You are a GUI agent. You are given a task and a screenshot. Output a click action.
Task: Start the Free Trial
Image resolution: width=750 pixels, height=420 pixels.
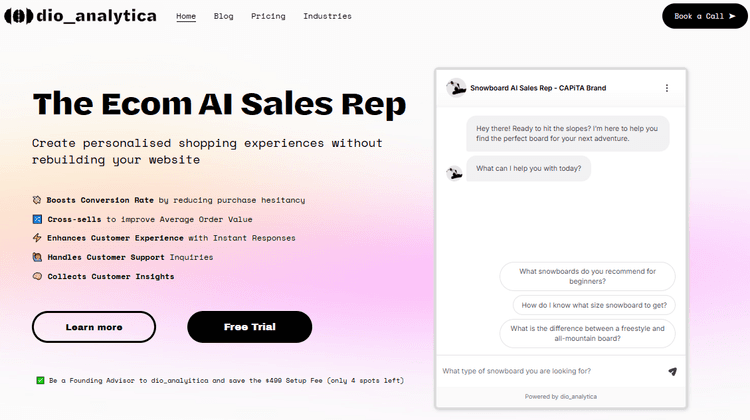(249, 327)
